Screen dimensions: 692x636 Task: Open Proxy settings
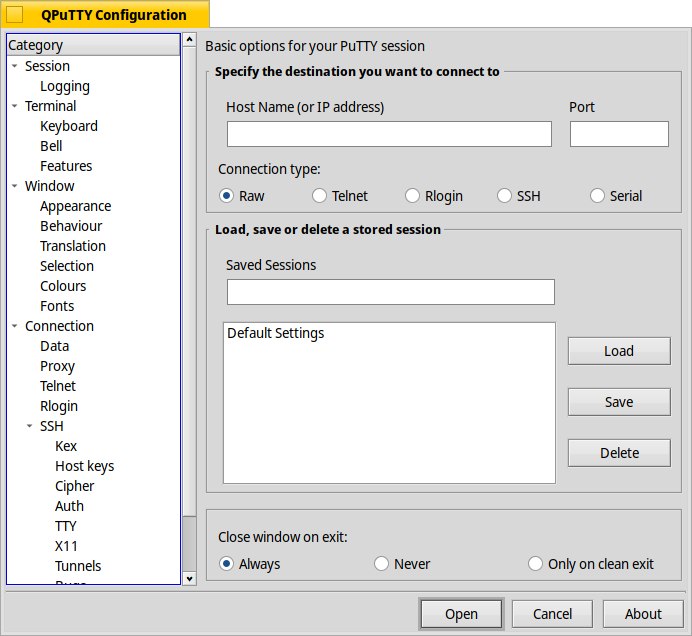pyautogui.click(x=57, y=366)
